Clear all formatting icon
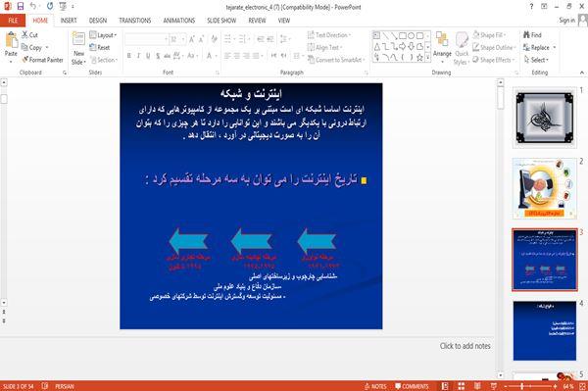This screenshot has width=588, height=391. coord(214,39)
